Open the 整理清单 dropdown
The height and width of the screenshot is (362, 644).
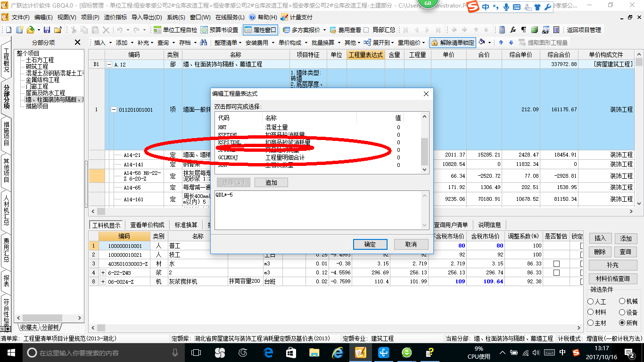click(x=228, y=42)
